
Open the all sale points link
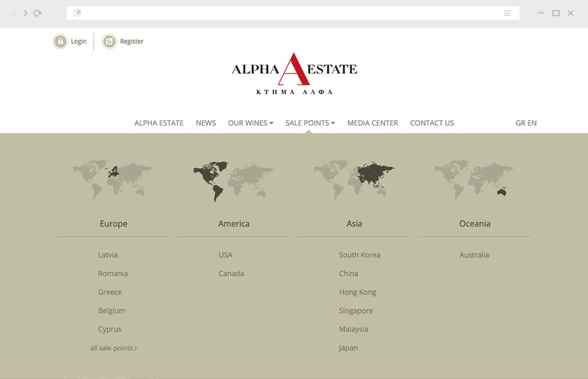point(113,348)
